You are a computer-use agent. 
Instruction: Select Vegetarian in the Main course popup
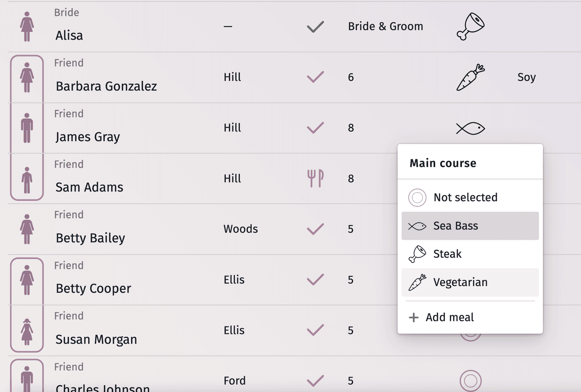coord(460,282)
